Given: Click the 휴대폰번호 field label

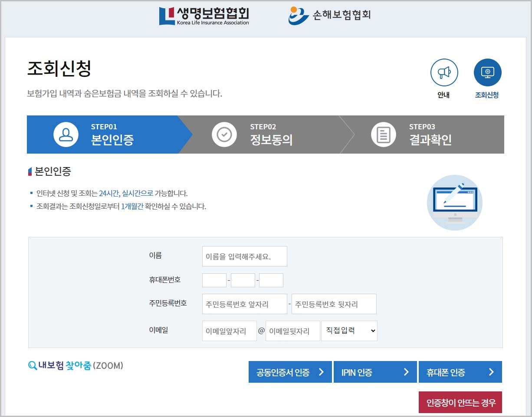Looking at the screenshot, I should 165,280.
